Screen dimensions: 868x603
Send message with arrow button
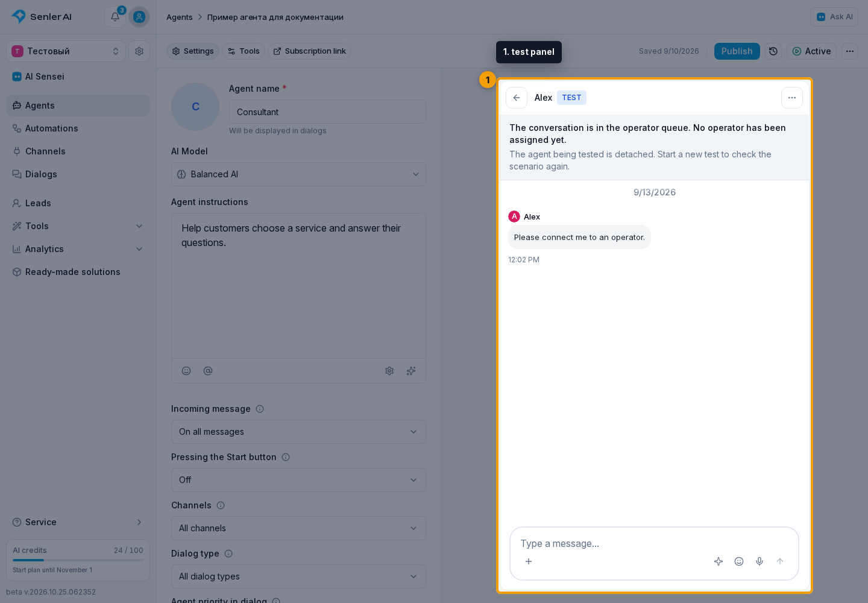[780, 561]
